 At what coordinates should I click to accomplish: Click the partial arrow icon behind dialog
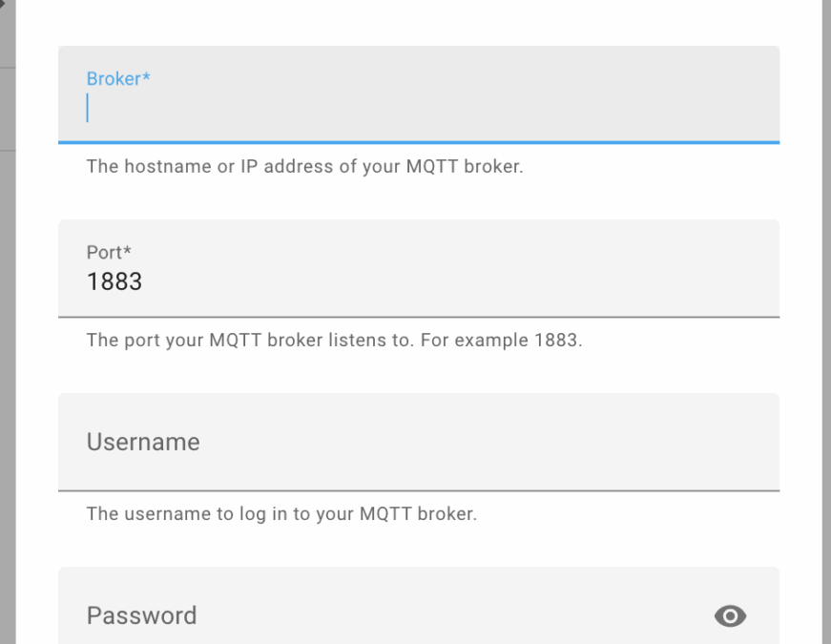click(2, 4)
